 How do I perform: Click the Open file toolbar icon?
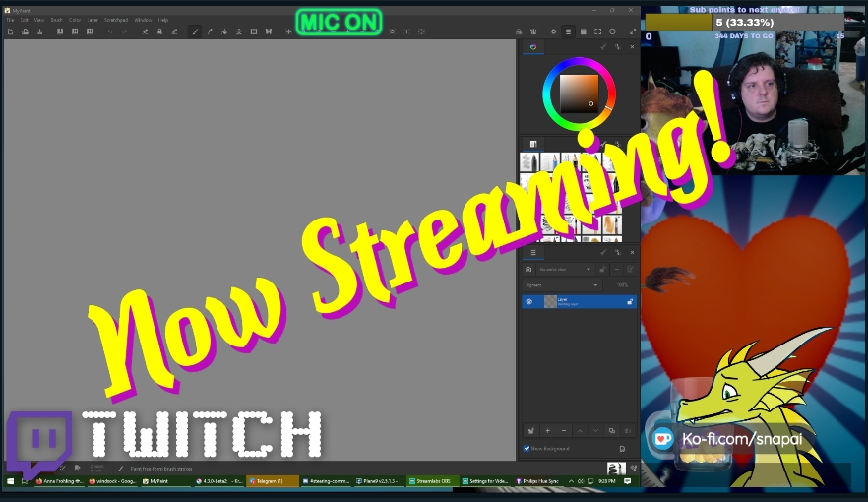[x=25, y=31]
